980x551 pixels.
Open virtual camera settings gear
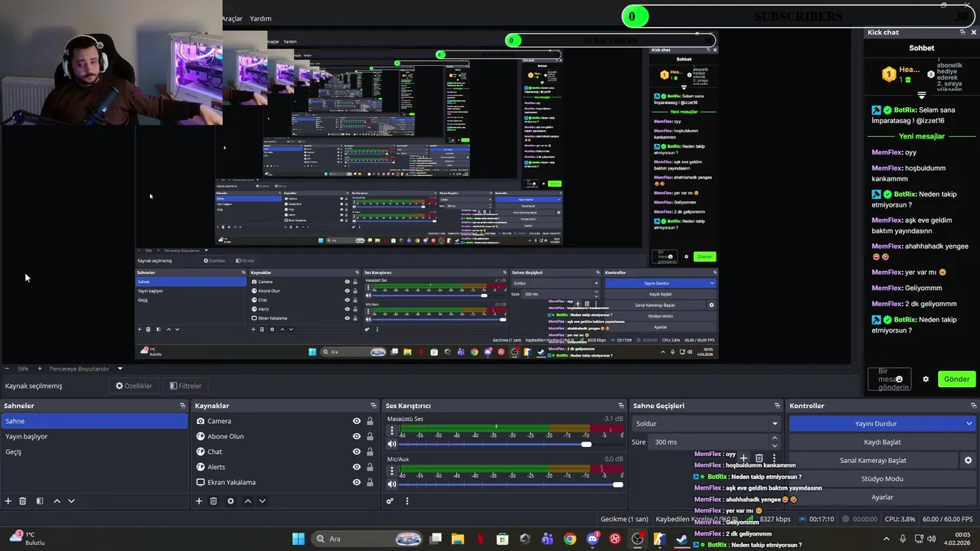point(968,460)
